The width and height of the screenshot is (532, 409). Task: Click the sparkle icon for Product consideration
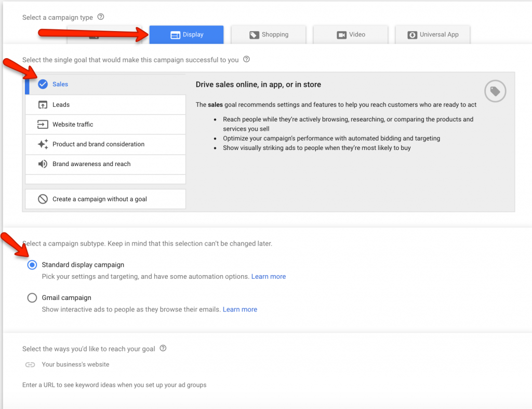(x=43, y=144)
